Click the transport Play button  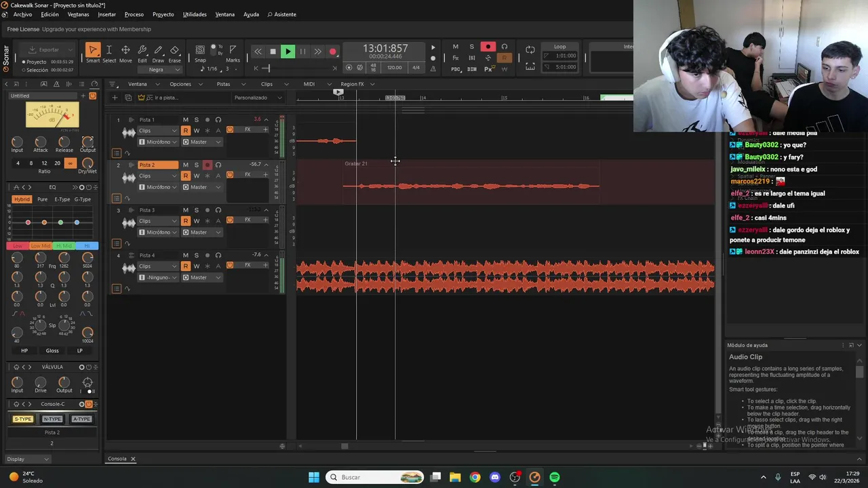click(x=288, y=52)
